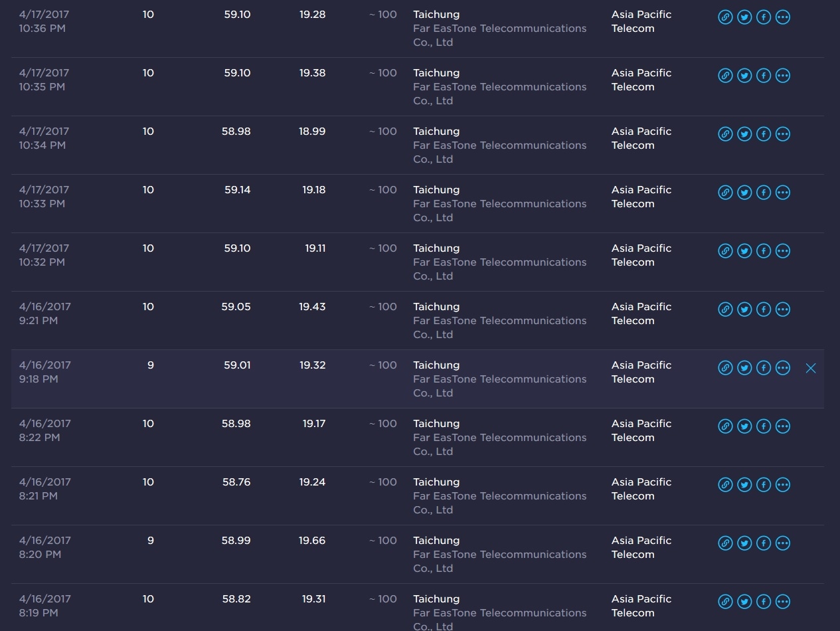This screenshot has width=840, height=631.
Task: Click the 58.76 download speed value
Action: click(x=236, y=482)
